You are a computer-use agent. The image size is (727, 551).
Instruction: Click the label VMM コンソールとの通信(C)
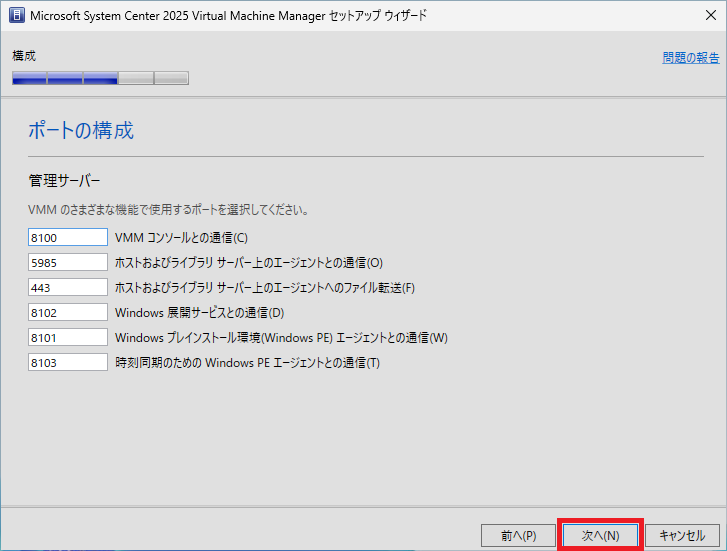181,238
